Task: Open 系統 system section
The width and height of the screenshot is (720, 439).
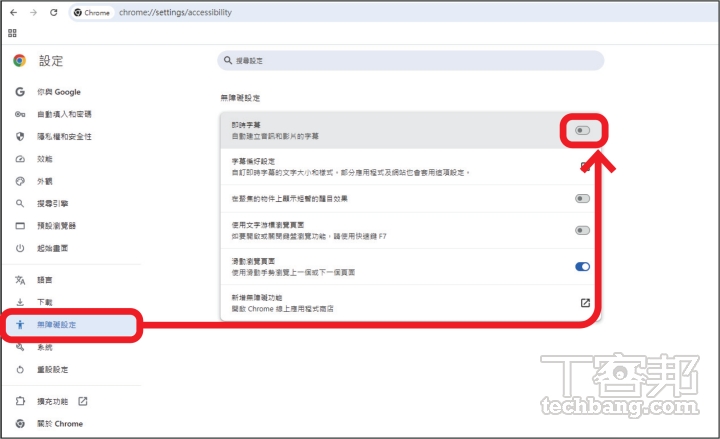Action: click(45, 347)
